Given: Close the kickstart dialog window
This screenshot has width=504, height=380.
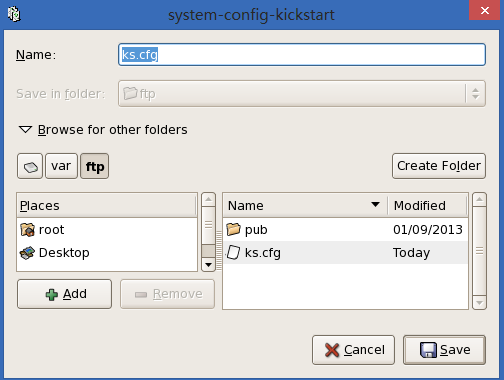Looking at the screenshot, I should (485, 10).
